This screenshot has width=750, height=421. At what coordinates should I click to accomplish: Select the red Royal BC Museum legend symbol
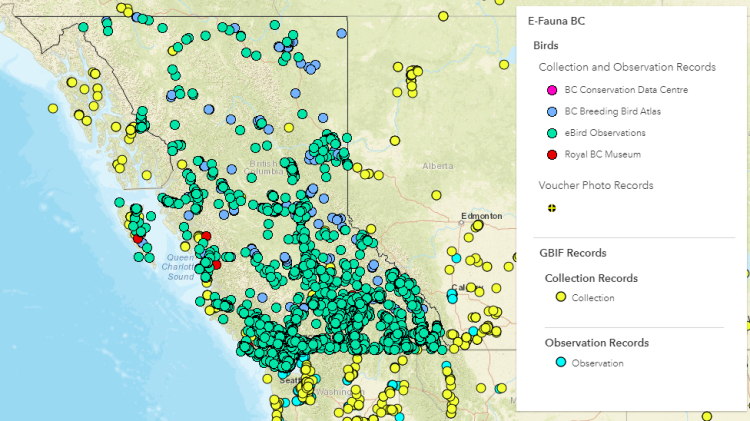tap(551, 154)
